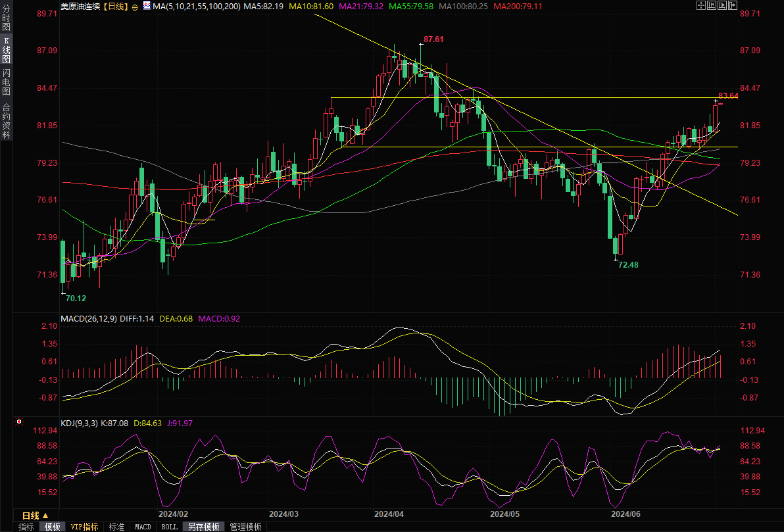Click the play-forward chart icon
This screenshot has width=784, height=532.
pos(723,5)
